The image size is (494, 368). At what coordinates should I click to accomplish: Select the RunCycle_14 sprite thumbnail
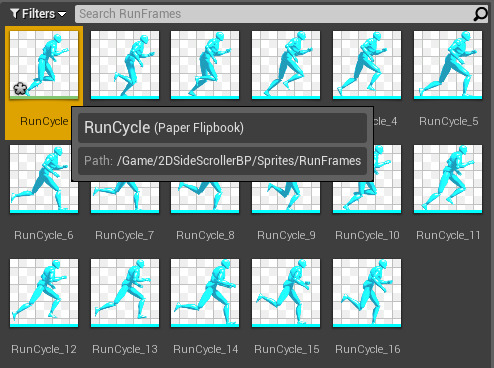205,293
